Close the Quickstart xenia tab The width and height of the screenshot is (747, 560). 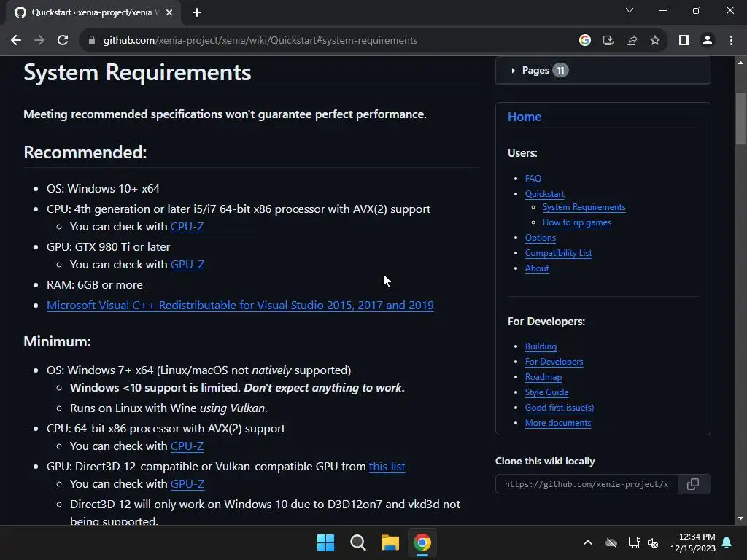[x=169, y=12]
